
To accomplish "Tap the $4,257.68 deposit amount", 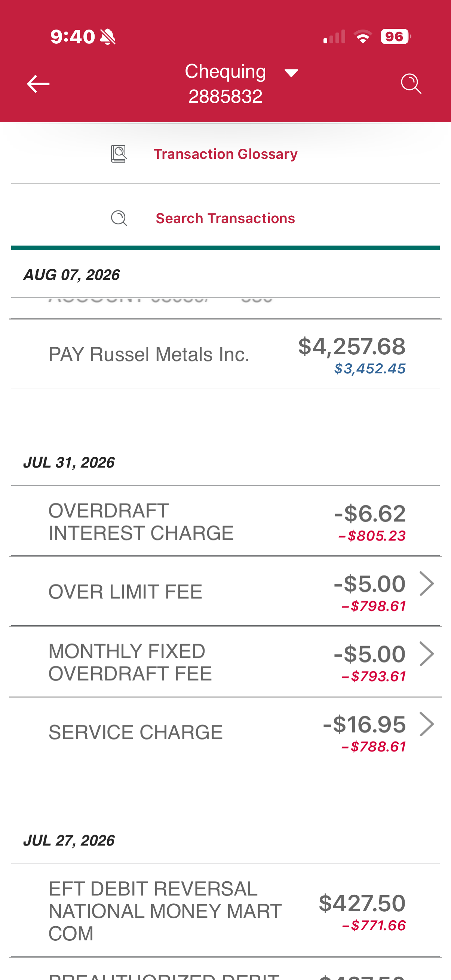I will [x=352, y=346].
